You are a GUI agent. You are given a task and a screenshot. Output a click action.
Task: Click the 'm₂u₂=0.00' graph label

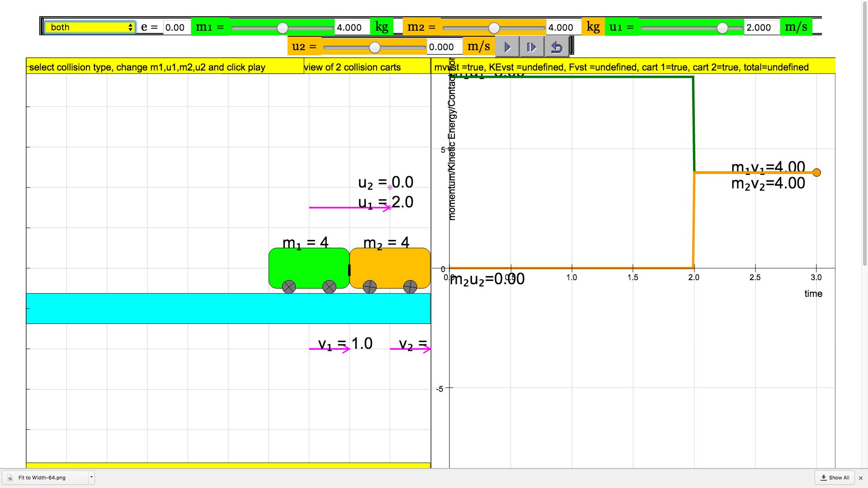487,279
